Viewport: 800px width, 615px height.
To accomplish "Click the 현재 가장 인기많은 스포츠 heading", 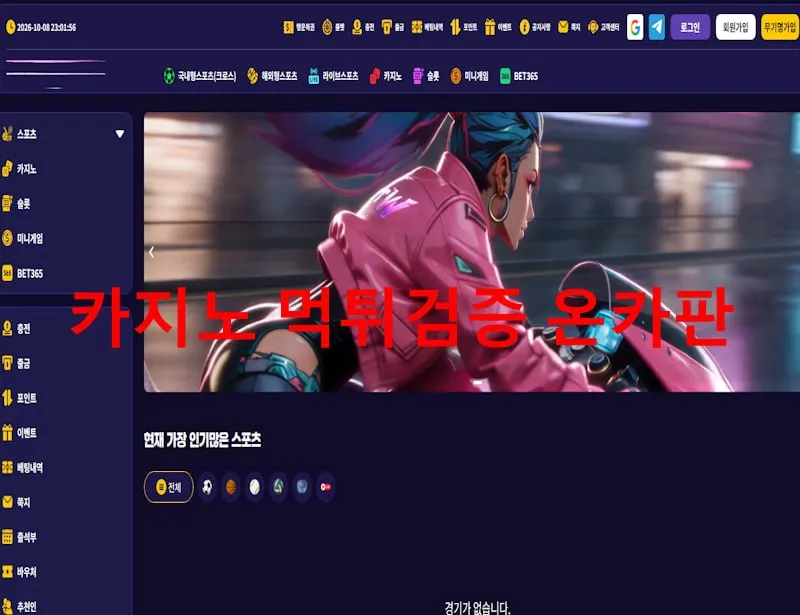I will point(203,439).
